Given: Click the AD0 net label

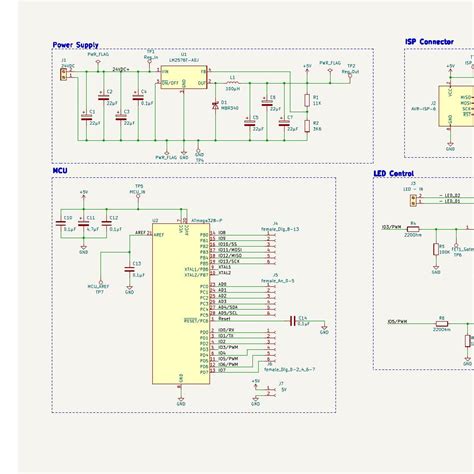Looking at the screenshot, I should (x=222, y=284).
